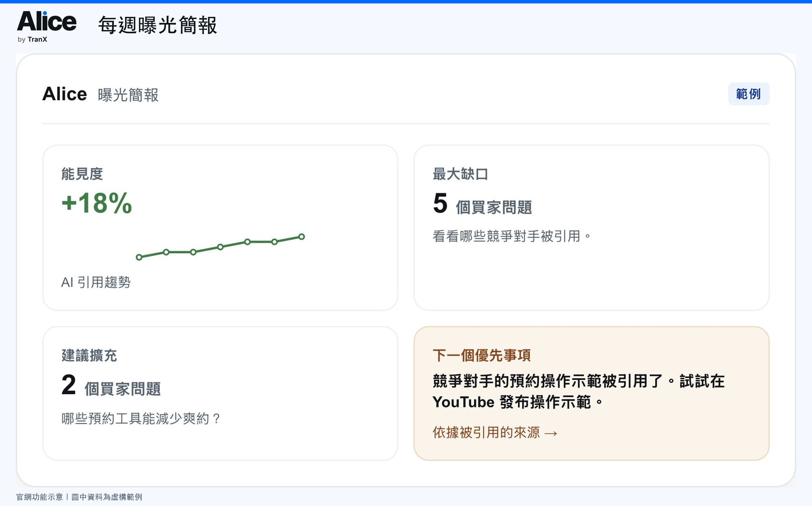Image resolution: width=812 pixels, height=506 pixels.
Task: Click the Alice by TranX logo
Action: click(47, 27)
